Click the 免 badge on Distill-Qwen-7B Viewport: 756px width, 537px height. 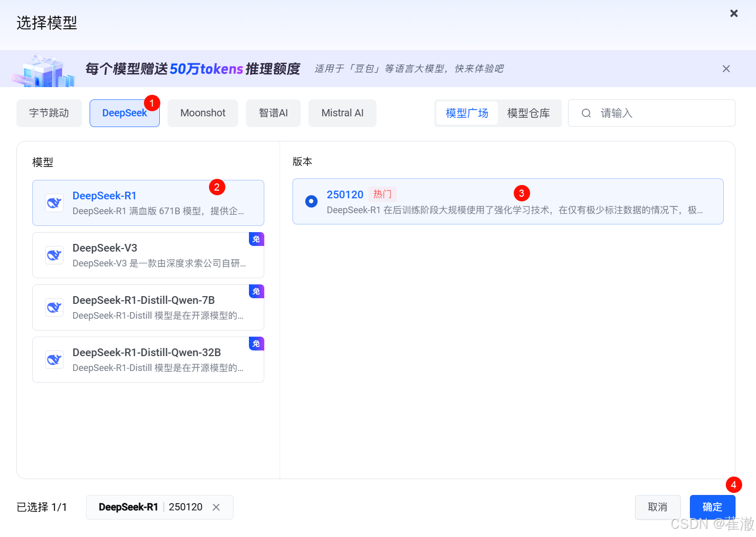[257, 292]
